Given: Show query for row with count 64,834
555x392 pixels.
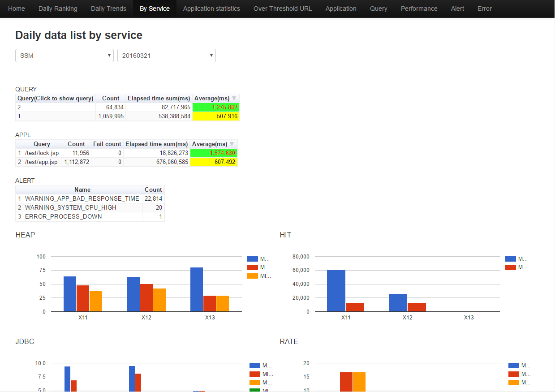Looking at the screenshot, I should pos(56,108).
